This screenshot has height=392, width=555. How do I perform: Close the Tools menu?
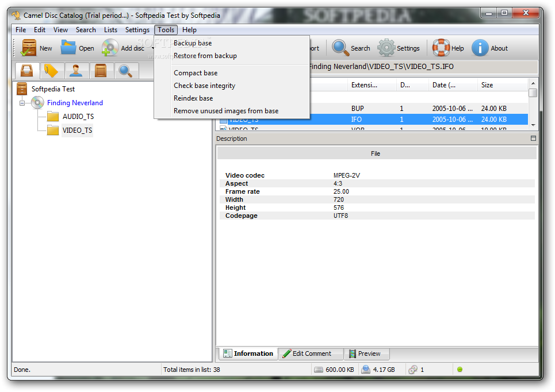pos(166,30)
